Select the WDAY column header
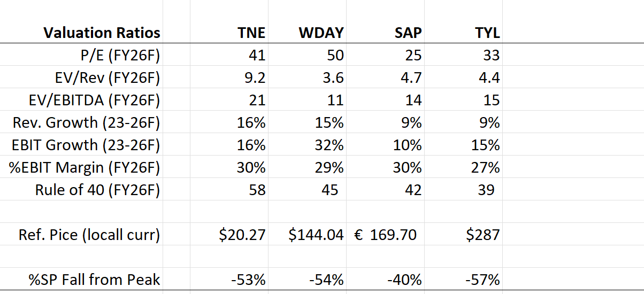Viewport: 644px width, 294px height. tap(321, 33)
